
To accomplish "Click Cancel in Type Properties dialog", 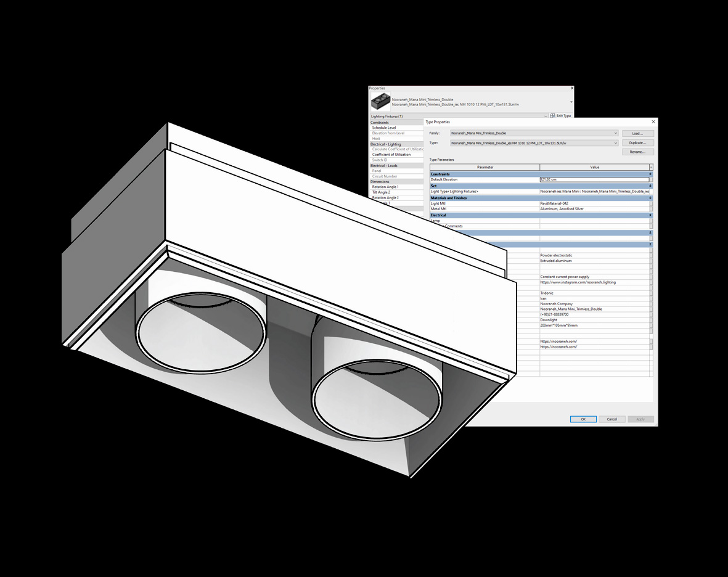I will [611, 419].
